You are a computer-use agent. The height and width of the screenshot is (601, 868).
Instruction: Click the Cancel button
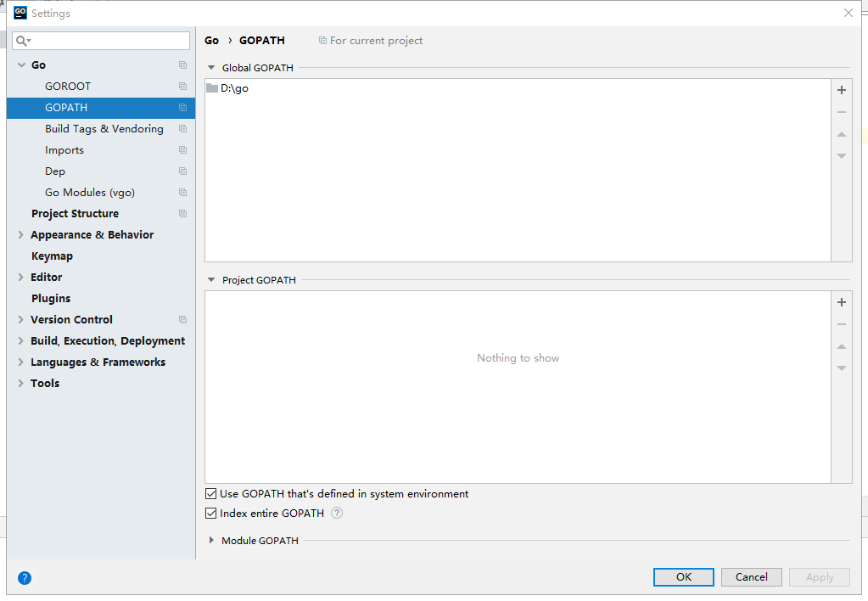[751, 576]
